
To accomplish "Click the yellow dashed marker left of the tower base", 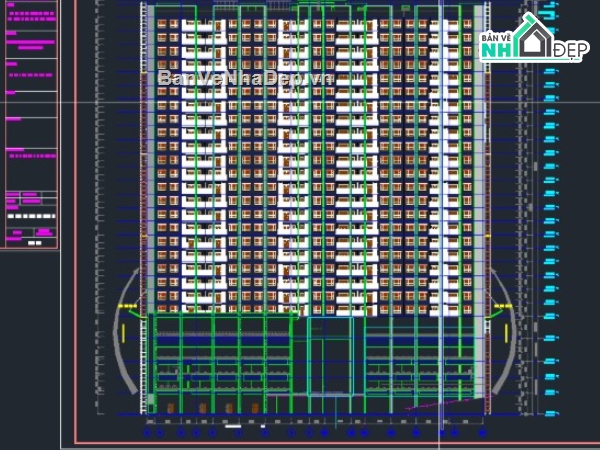I will pyautogui.click(x=128, y=306).
